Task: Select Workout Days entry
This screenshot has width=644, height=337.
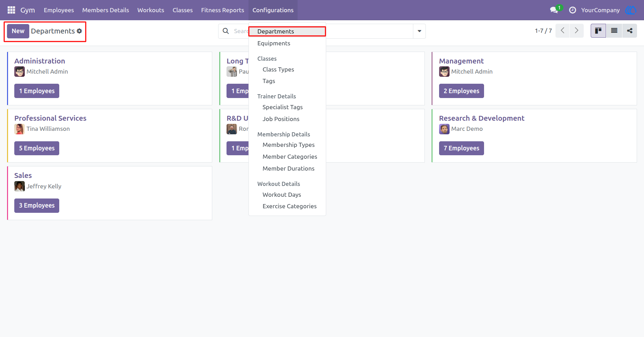Action: pyautogui.click(x=287, y=195)
